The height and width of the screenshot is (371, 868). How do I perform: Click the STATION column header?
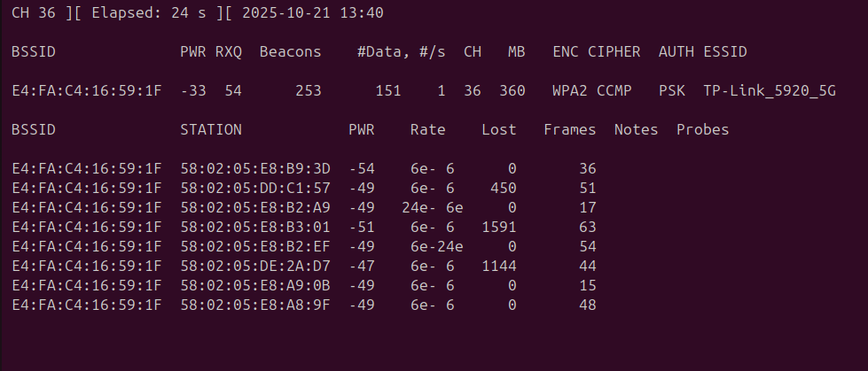211,129
